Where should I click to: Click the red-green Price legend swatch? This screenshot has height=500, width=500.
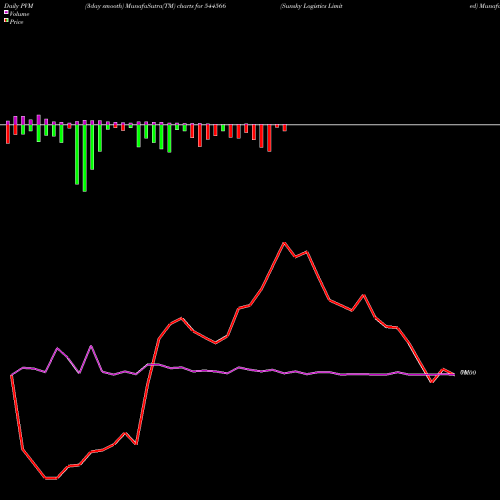tap(6, 20)
